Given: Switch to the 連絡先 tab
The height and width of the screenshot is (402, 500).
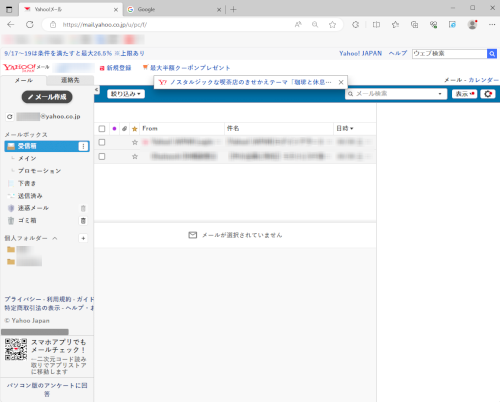Looking at the screenshot, I should click(70, 80).
